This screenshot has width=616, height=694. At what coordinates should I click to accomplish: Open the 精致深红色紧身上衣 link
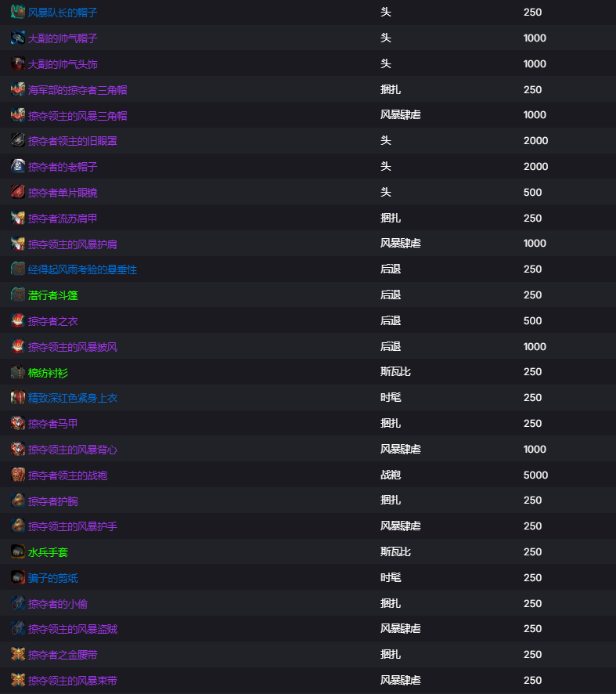coord(73,398)
